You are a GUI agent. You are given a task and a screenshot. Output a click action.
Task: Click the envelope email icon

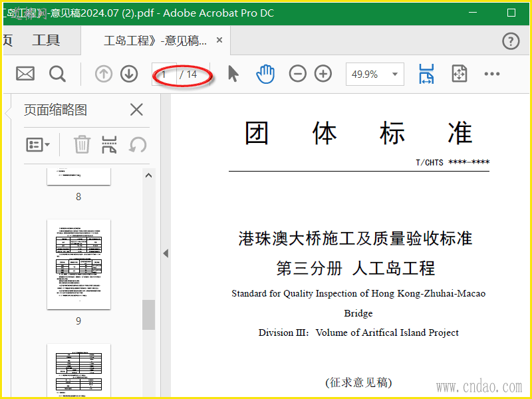[x=25, y=74]
